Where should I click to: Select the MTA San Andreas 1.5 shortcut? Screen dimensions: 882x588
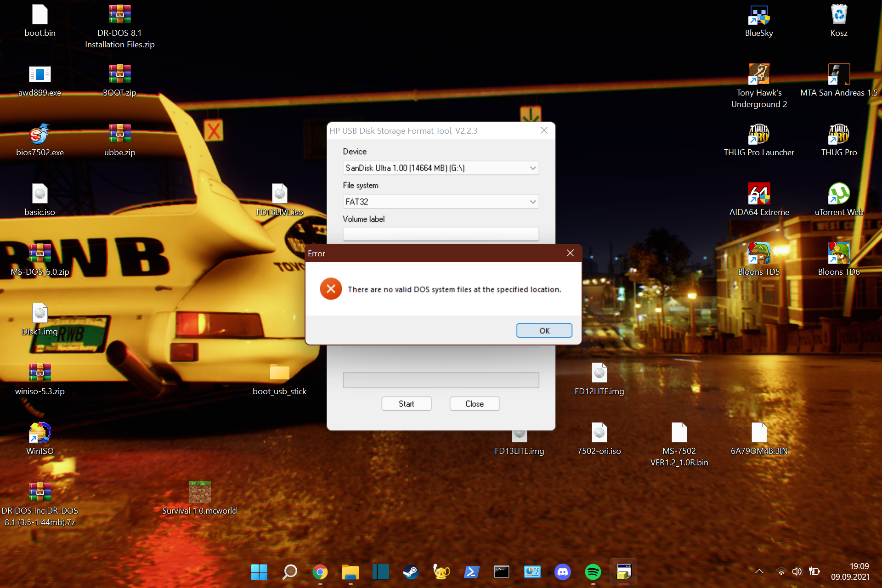click(839, 74)
